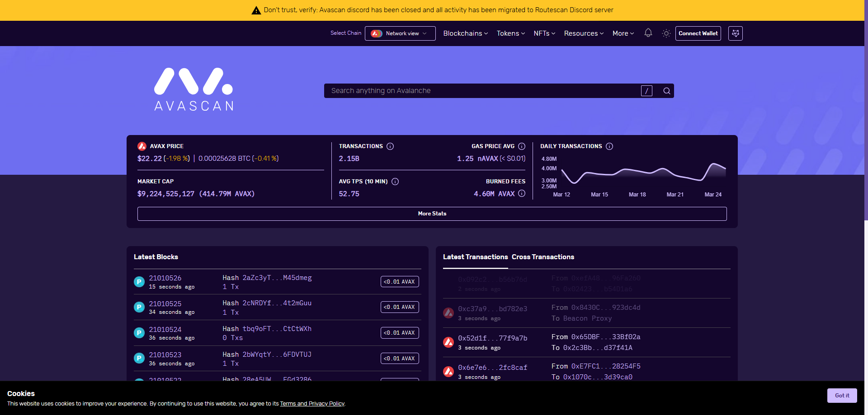Click the More Stats button
The height and width of the screenshot is (415, 868).
click(x=432, y=214)
